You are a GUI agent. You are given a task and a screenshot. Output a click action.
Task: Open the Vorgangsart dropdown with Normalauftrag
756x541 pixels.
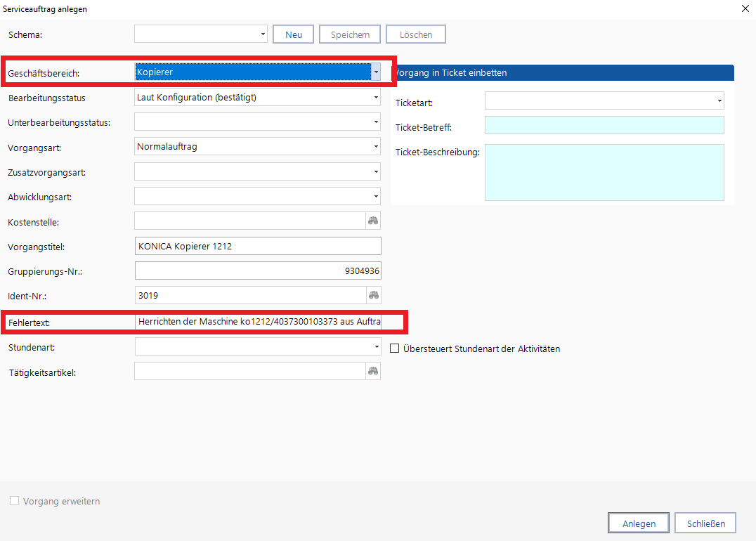coord(376,146)
